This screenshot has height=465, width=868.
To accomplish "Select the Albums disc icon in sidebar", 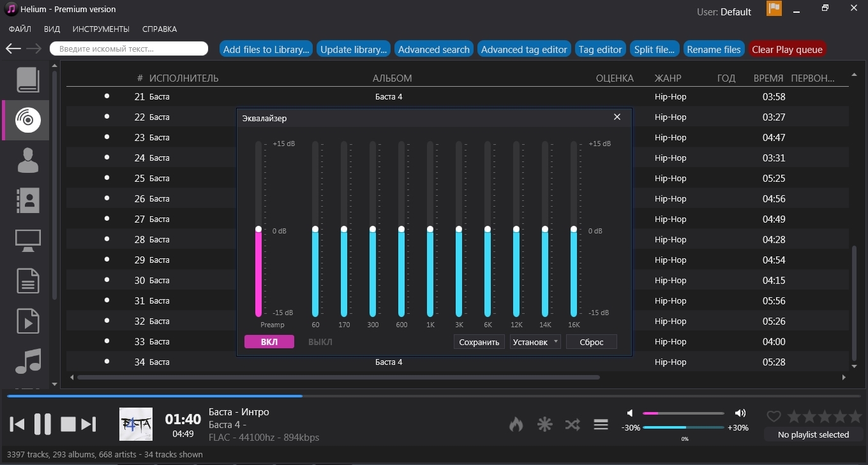I will coord(27,119).
